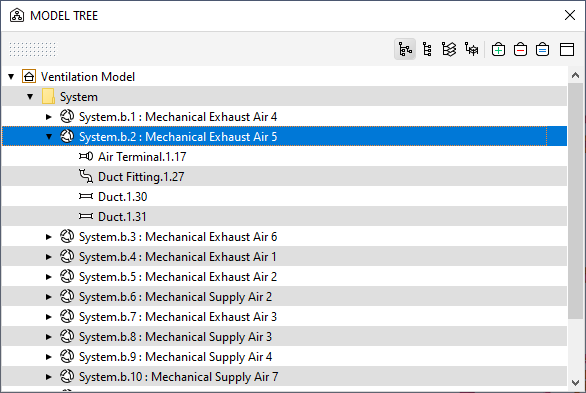Click the fan icon of System.b.5

(67, 276)
